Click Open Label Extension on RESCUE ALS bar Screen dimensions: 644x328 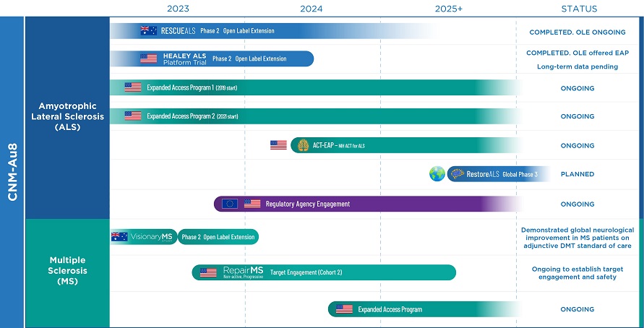coord(249,31)
